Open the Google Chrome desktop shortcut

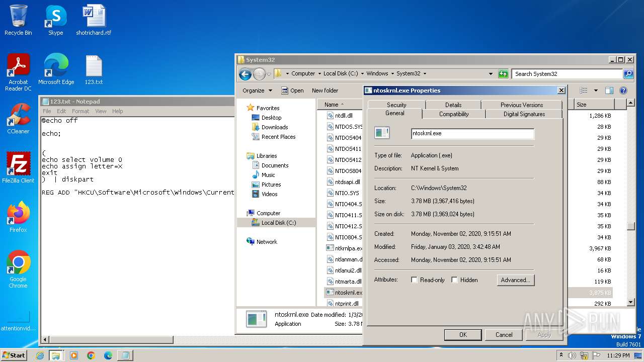pyautogui.click(x=18, y=269)
